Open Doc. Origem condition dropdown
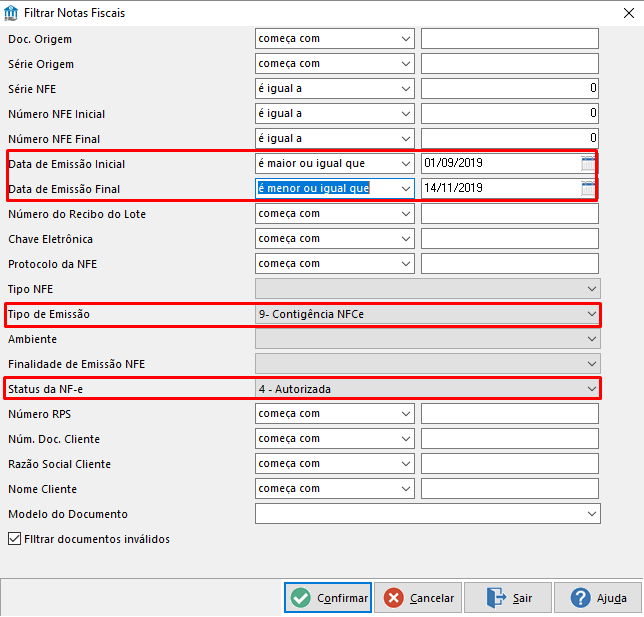 [335, 39]
